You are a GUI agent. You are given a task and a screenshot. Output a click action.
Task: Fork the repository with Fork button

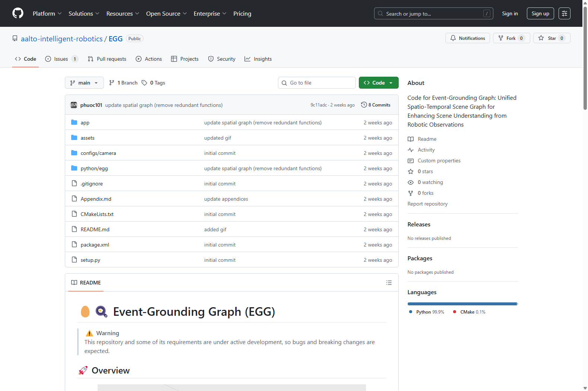512,38
